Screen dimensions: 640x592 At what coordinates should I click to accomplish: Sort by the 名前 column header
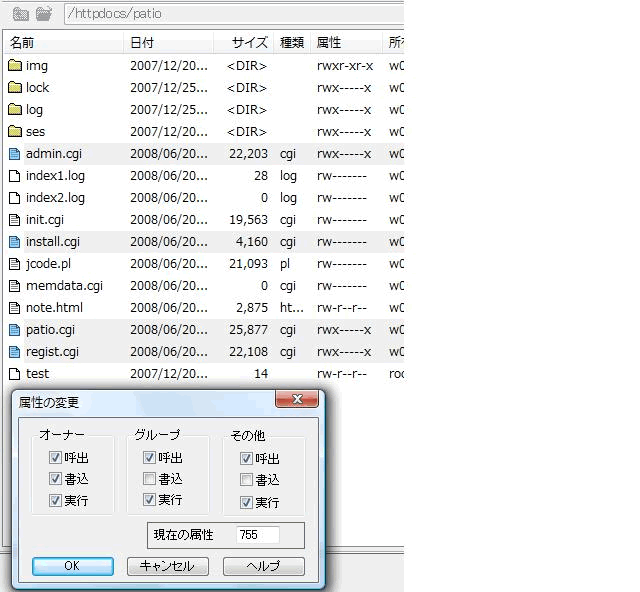click(63, 42)
